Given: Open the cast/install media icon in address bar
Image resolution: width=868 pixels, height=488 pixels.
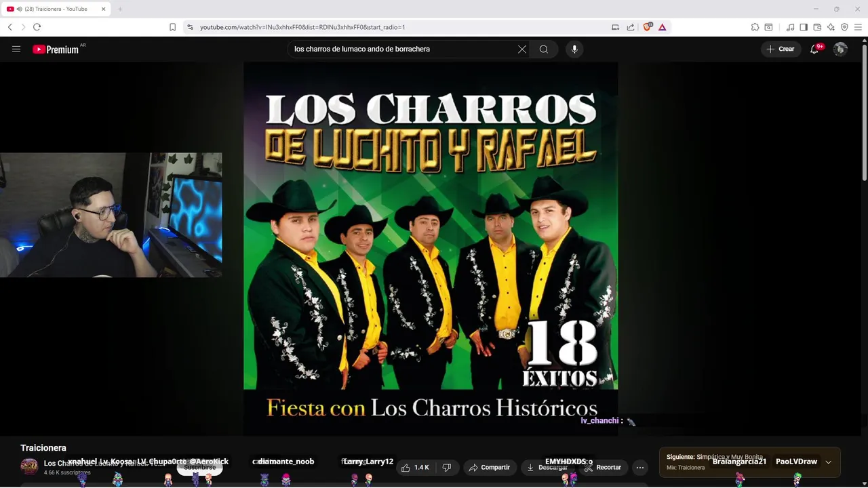Looking at the screenshot, I should (x=615, y=27).
